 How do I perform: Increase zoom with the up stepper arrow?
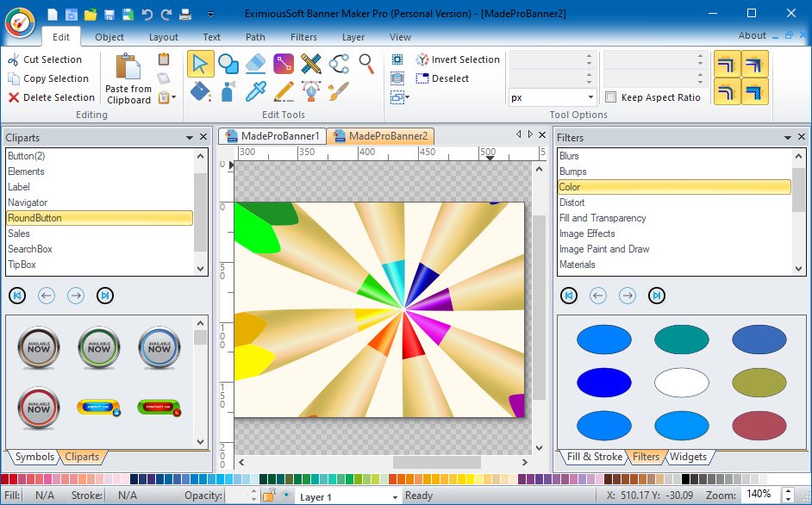[788, 491]
